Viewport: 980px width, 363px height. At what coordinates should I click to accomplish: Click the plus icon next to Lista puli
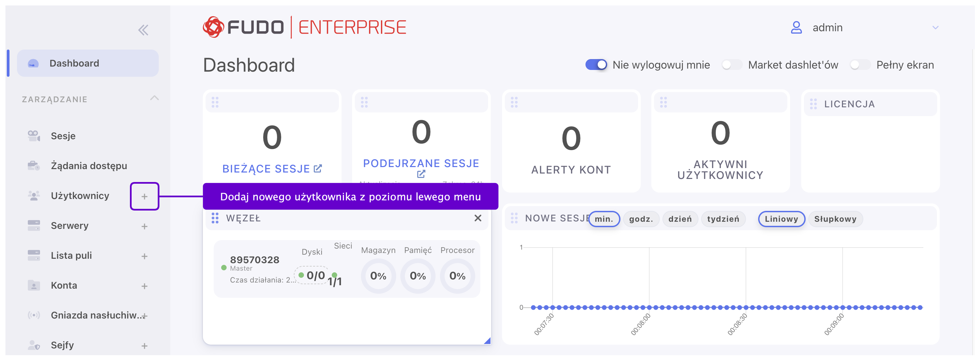coord(145,256)
